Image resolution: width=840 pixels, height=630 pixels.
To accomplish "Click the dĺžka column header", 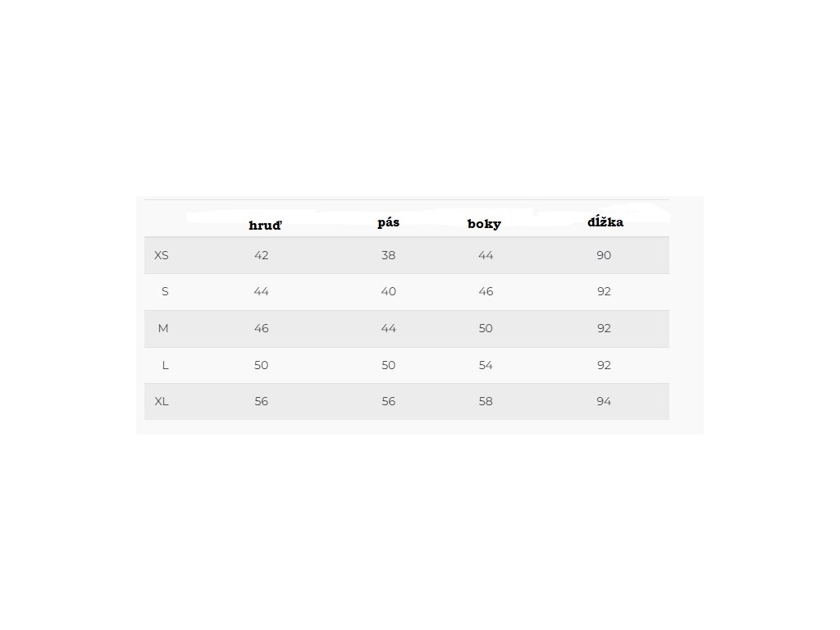I will coord(605,222).
